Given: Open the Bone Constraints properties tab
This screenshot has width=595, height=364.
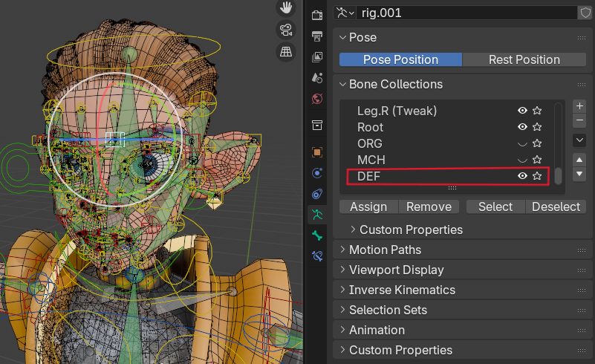Looking at the screenshot, I should point(317,256).
